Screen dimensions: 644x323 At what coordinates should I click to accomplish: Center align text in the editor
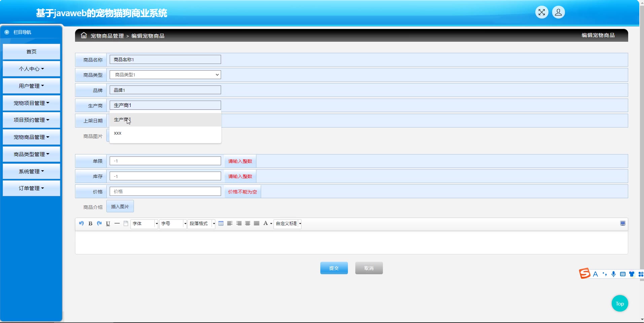point(248,223)
